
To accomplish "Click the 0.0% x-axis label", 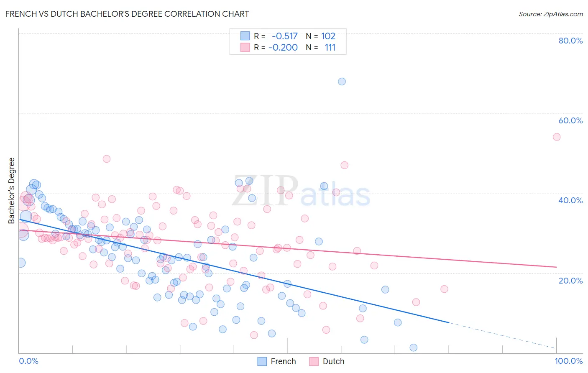I will tap(28, 361).
